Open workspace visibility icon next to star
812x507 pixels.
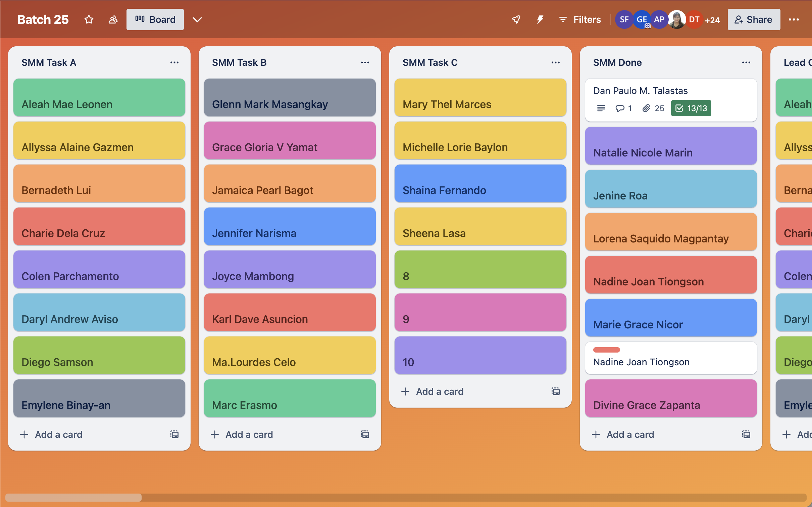point(113,19)
